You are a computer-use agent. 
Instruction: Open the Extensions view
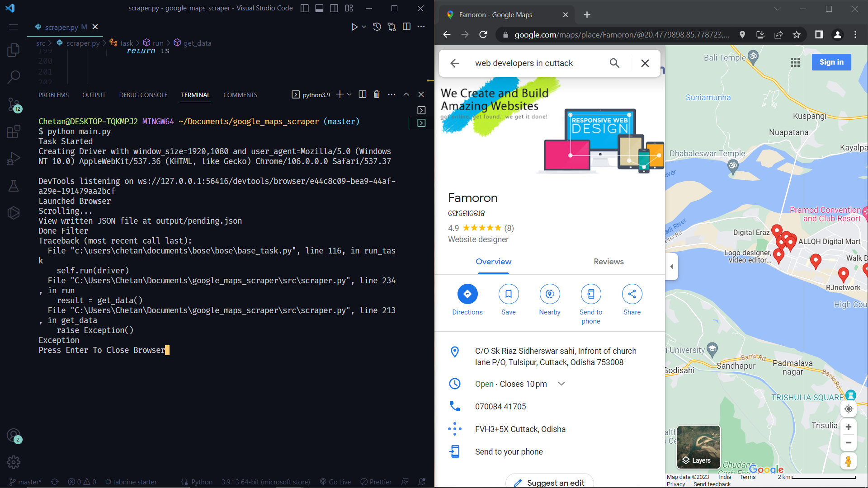[14, 131]
